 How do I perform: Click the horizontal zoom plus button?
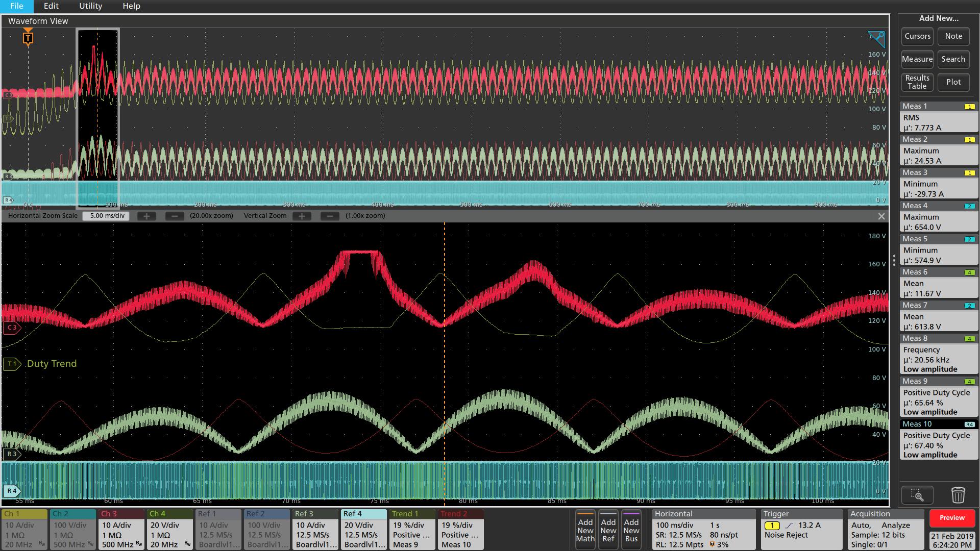[x=146, y=216]
